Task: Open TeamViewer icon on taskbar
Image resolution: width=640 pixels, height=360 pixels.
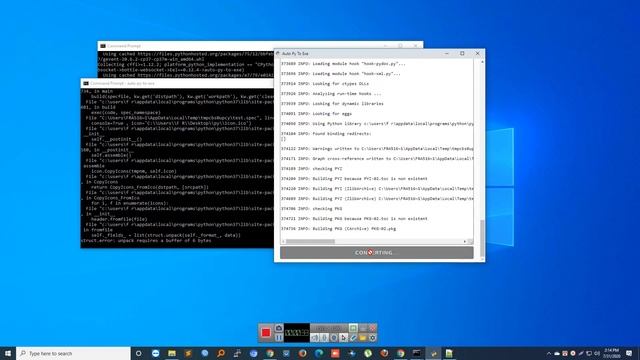Action: (x=156, y=353)
